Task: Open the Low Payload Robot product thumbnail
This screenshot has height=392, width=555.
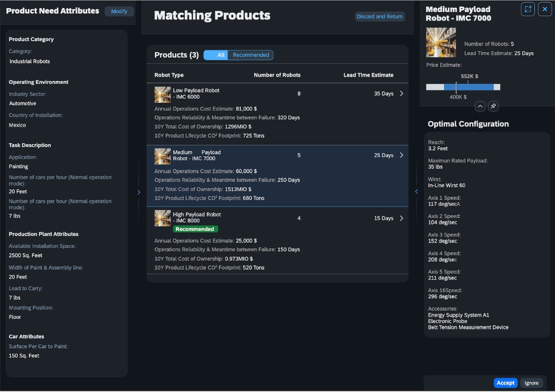Action: [162, 94]
